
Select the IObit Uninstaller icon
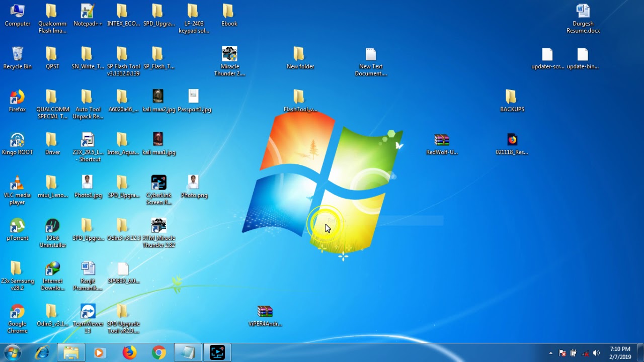click(52, 233)
